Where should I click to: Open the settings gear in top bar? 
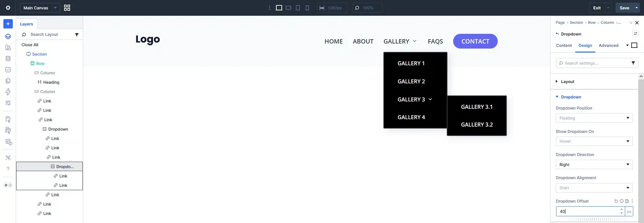point(8,8)
